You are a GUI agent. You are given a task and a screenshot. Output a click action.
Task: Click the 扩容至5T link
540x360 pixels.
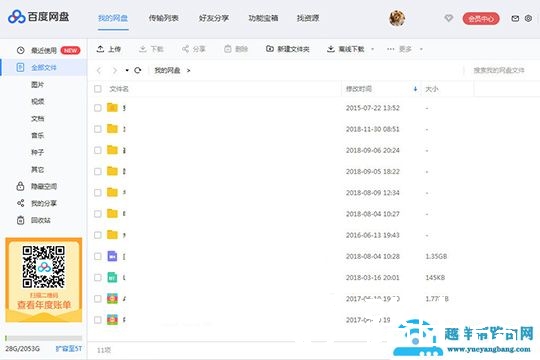point(69,349)
